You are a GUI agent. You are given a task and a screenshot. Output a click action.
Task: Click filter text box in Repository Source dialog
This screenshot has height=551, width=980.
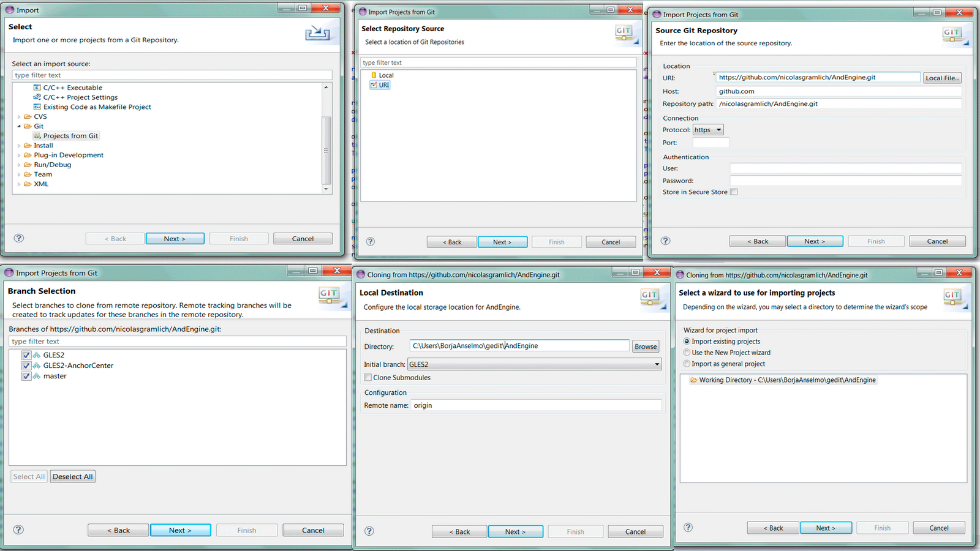pos(499,62)
